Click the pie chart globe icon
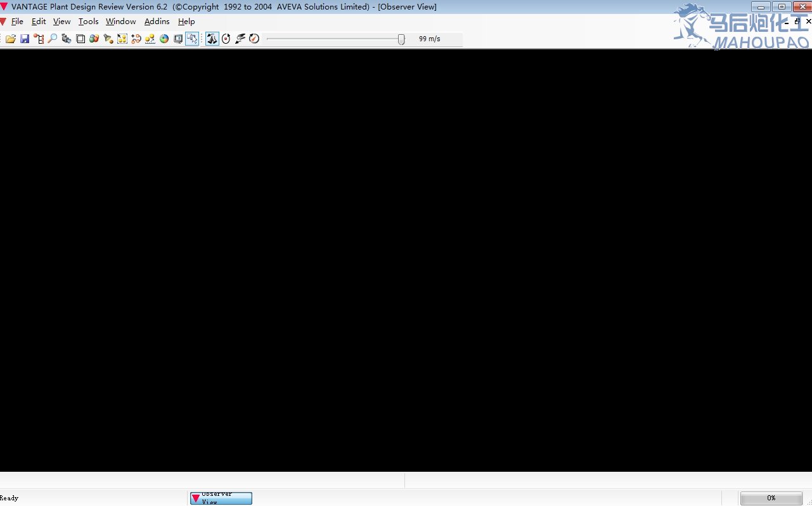The width and height of the screenshot is (812, 506). pyautogui.click(x=164, y=39)
